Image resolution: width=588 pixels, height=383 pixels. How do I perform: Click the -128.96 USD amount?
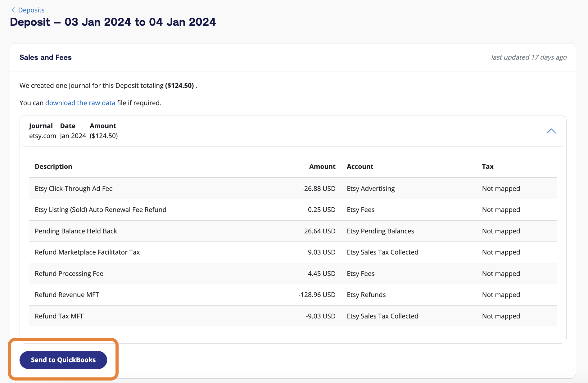pyautogui.click(x=317, y=295)
